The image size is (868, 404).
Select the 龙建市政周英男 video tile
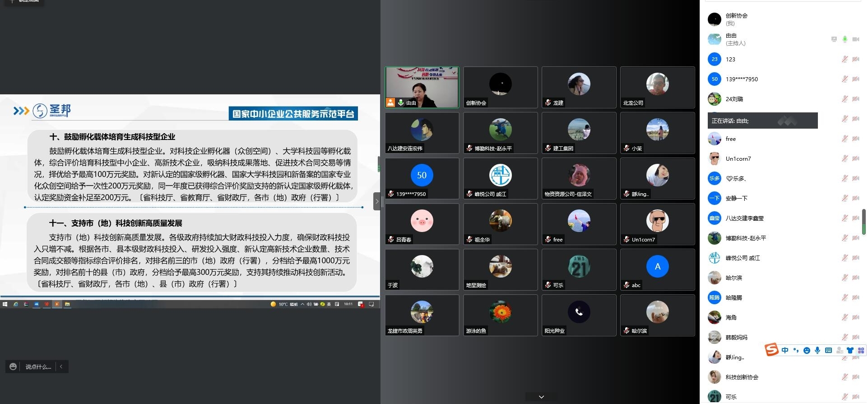click(x=422, y=315)
